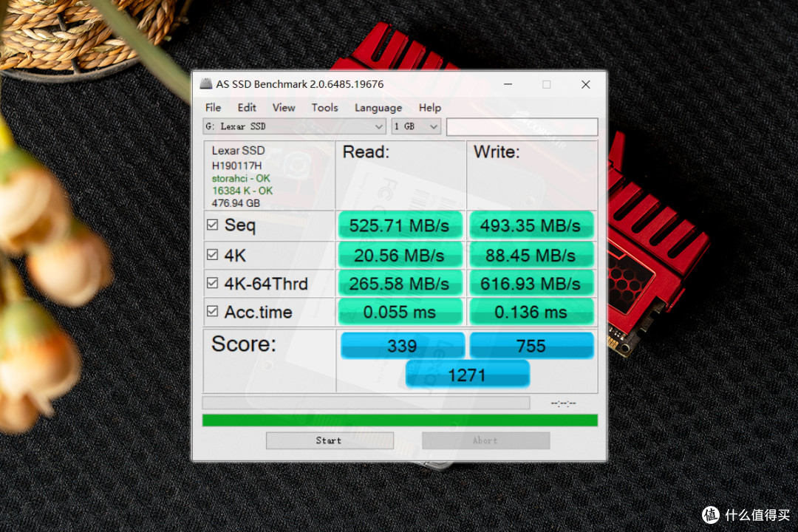798x532 pixels.
Task: Click the 476.94 GB capacity text
Action: coord(236,203)
